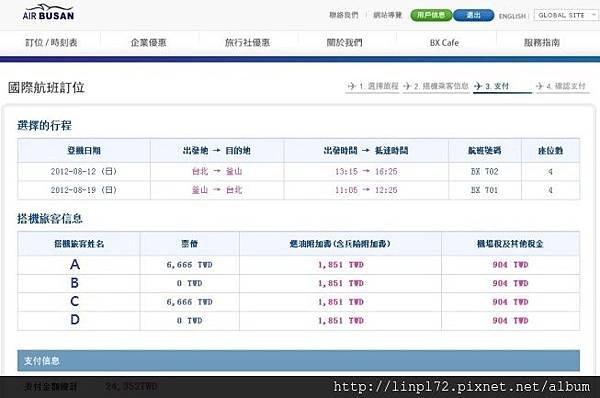Open the 訂位 / 時刻表 menu
Viewport: 600px width, 398px height.
51,42
